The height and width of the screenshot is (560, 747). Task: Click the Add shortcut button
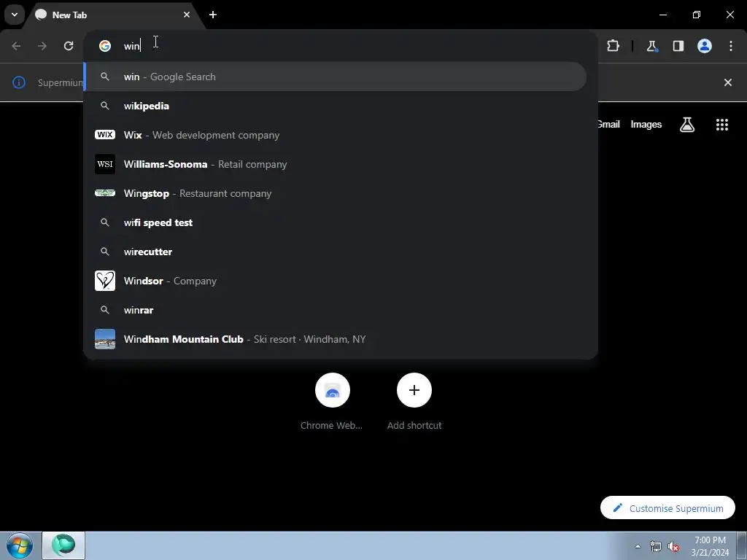pos(414,402)
